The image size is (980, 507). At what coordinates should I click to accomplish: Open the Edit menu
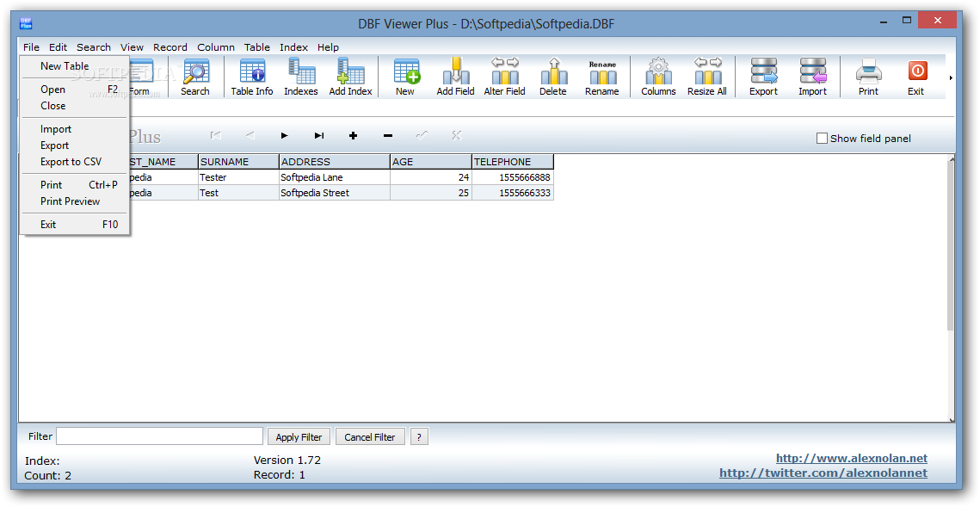[59, 46]
